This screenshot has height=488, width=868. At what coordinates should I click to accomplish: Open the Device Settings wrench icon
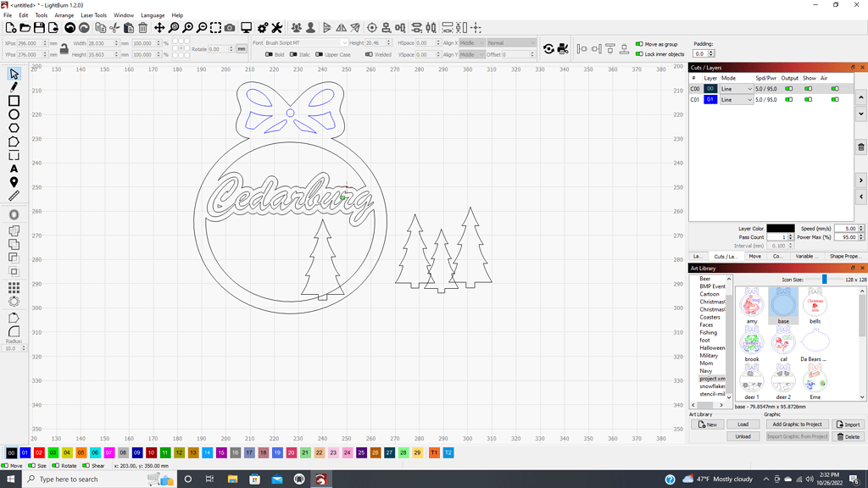(x=276, y=28)
